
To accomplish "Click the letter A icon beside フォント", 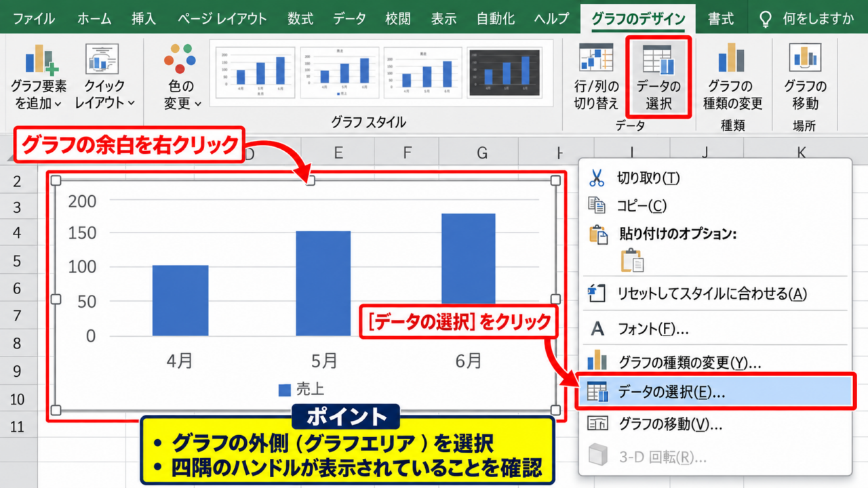I will [597, 329].
